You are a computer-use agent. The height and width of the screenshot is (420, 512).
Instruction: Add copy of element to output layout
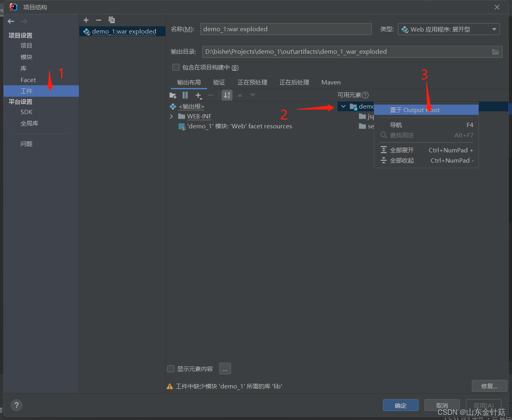[x=199, y=95]
